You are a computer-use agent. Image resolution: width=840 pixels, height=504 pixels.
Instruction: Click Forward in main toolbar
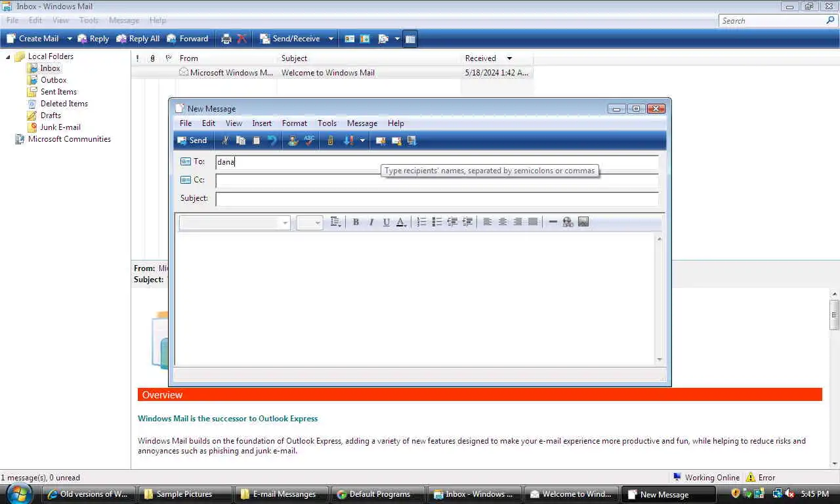pos(188,39)
